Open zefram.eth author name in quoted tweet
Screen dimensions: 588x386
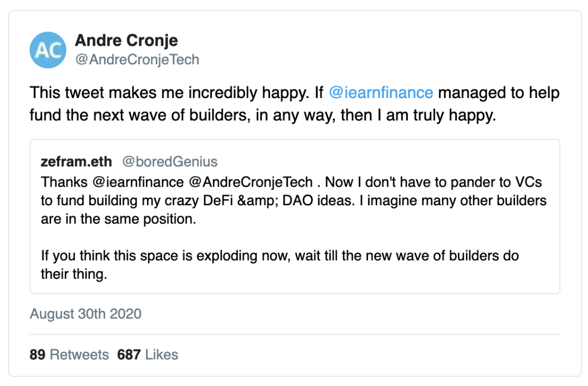[x=76, y=162]
